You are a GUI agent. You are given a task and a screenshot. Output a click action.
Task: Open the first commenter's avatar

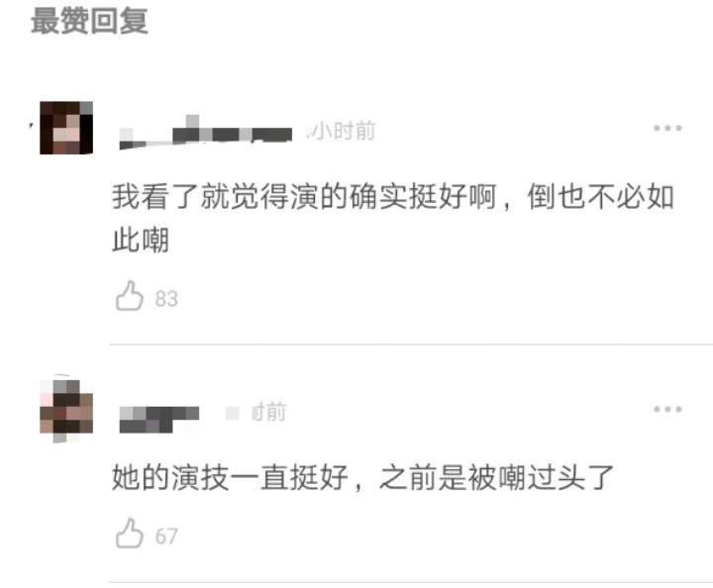tap(66, 128)
